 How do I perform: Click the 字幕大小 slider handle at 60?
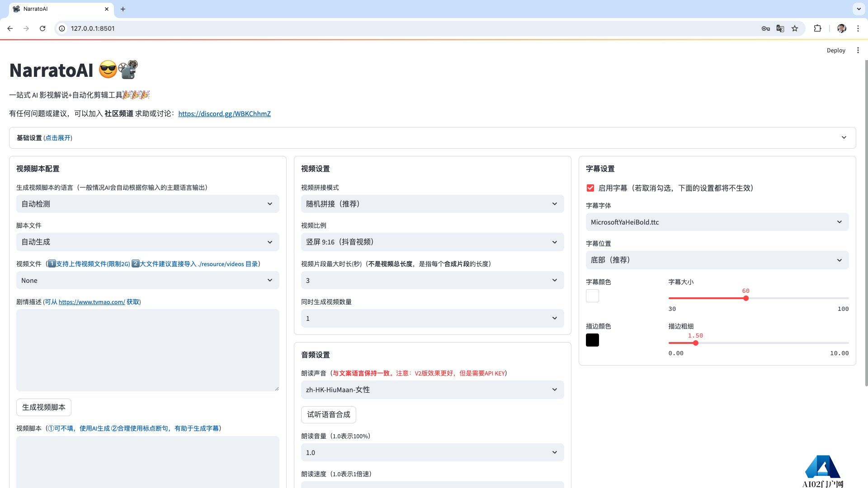(746, 298)
